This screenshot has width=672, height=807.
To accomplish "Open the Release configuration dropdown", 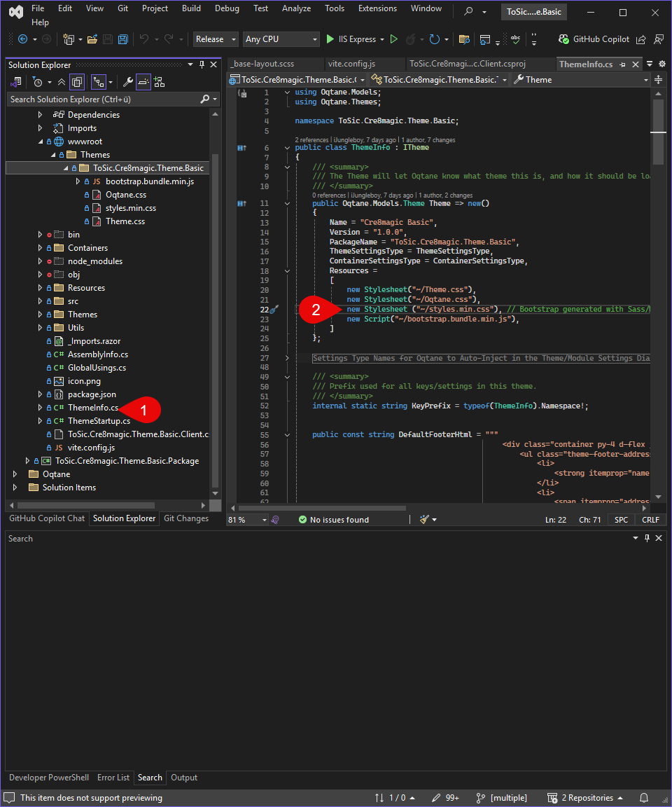I will [216, 39].
